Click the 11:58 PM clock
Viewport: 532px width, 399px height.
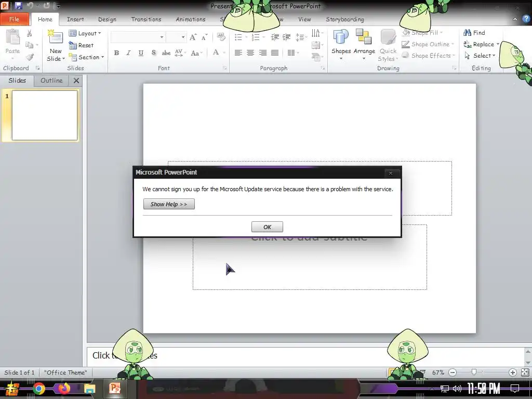pos(484,389)
